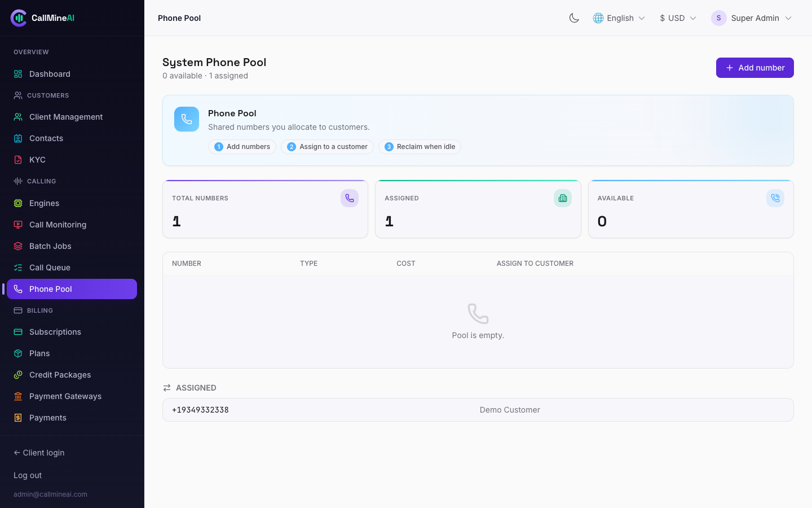812x508 pixels.
Task: Click the Plans box icon
Action: click(18, 353)
